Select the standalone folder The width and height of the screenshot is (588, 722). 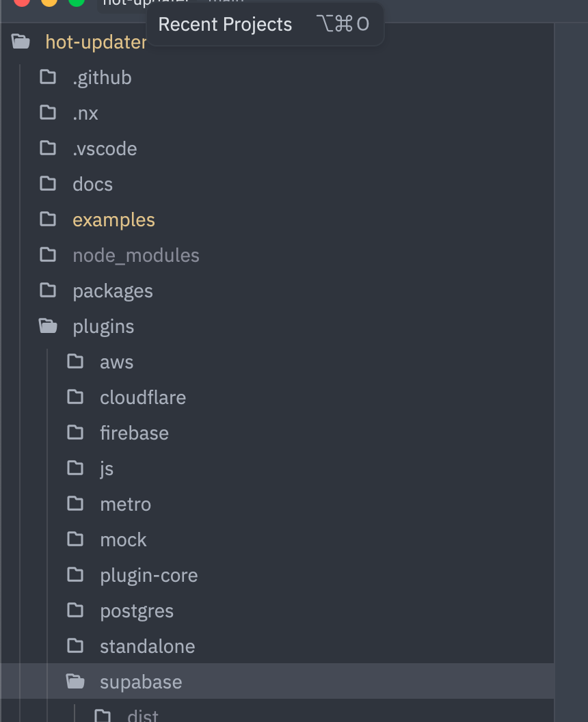(147, 646)
